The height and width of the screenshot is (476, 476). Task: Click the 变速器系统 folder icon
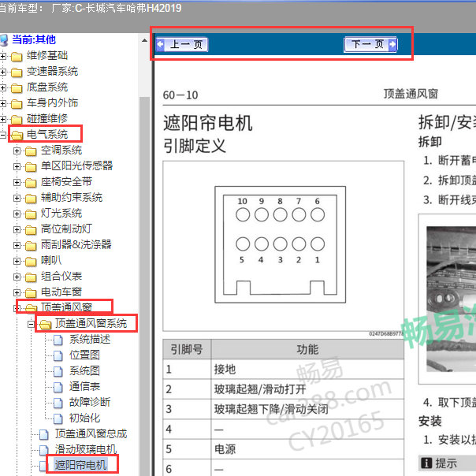click(x=17, y=73)
